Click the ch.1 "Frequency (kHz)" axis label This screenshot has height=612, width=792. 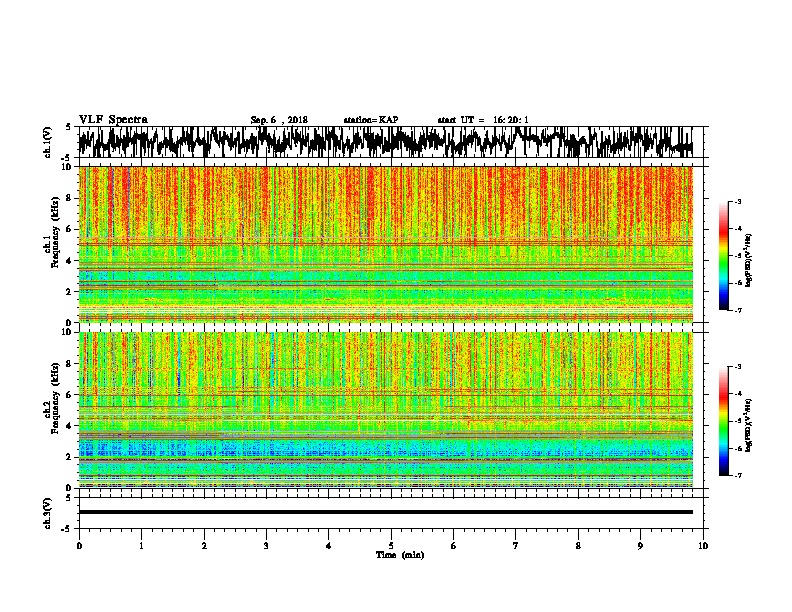click(x=55, y=232)
